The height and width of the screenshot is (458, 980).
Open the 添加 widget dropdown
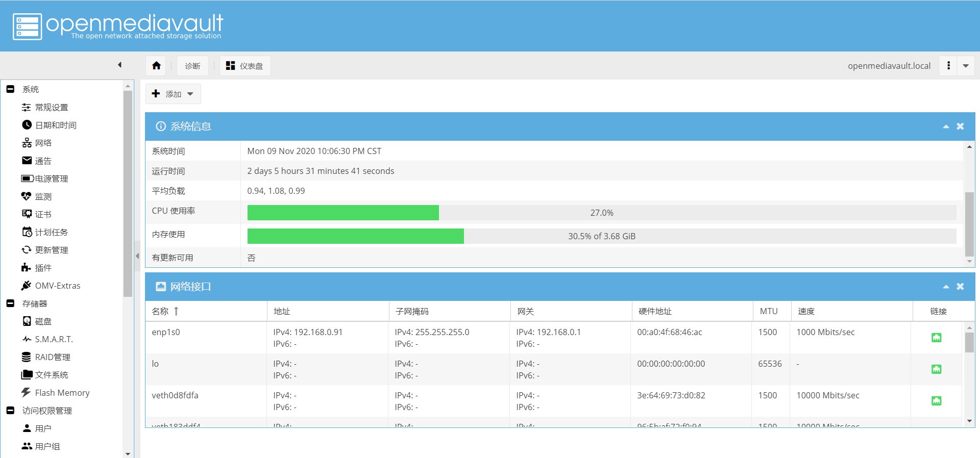point(173,94)
